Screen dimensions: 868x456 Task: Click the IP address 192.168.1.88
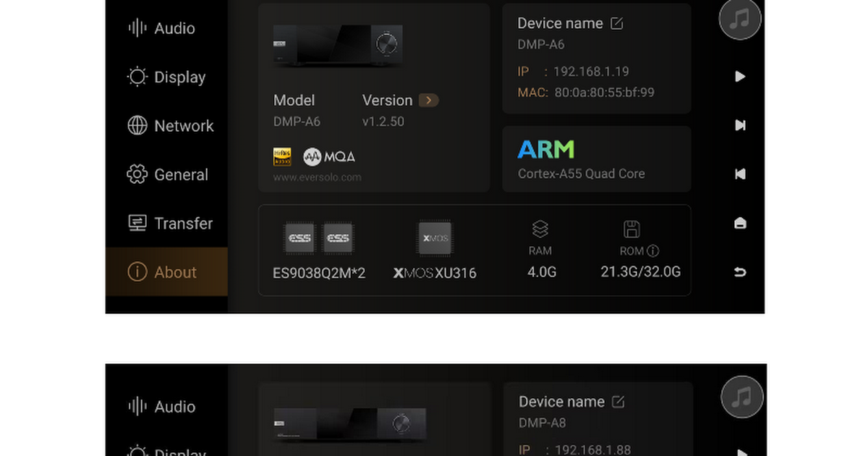tap(592, 450)
